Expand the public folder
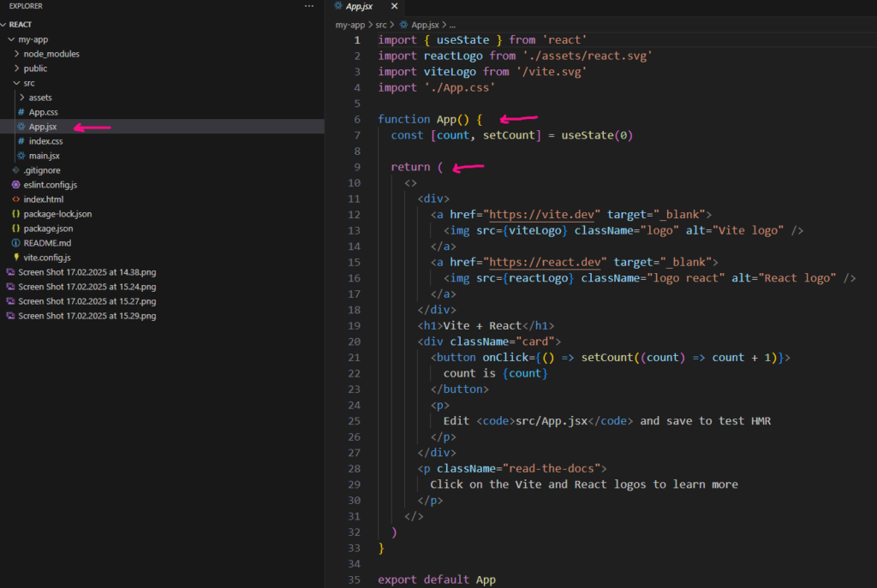 click(x=35, y=68)
